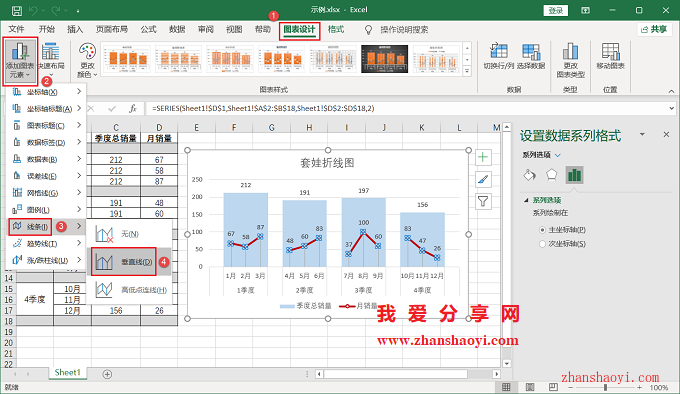Expand the 涨/跌柱线(U) submenu
Image resolution: width=680 pixels, height=394 pixels.
[46, 260]
